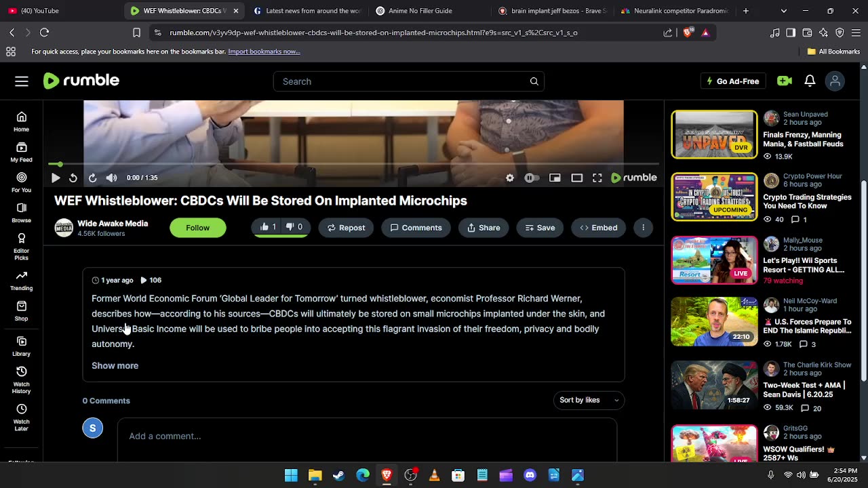
Task: Open Wii Sports Resort live thumbnail
Action: tap(714, 260)
